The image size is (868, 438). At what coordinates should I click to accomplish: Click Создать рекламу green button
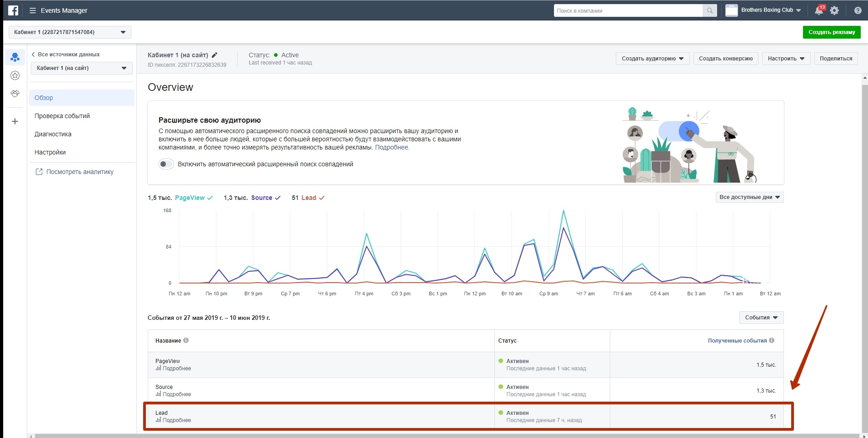point(832,32)
